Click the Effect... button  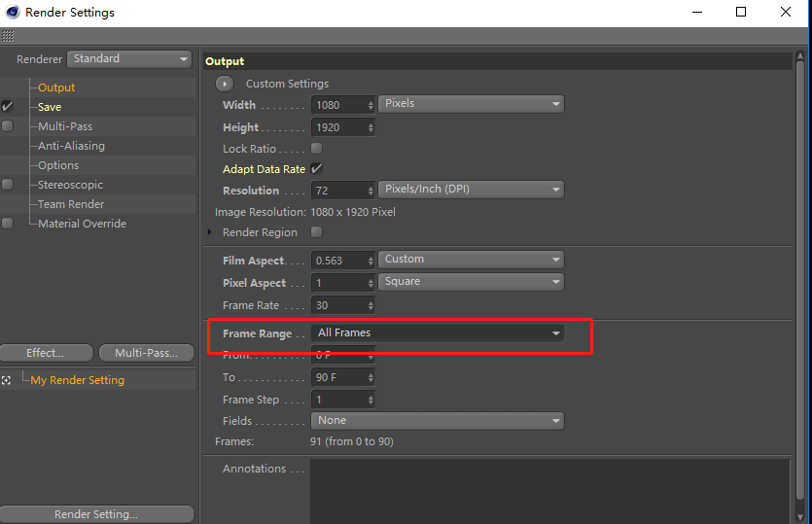(x=46, y=353)
